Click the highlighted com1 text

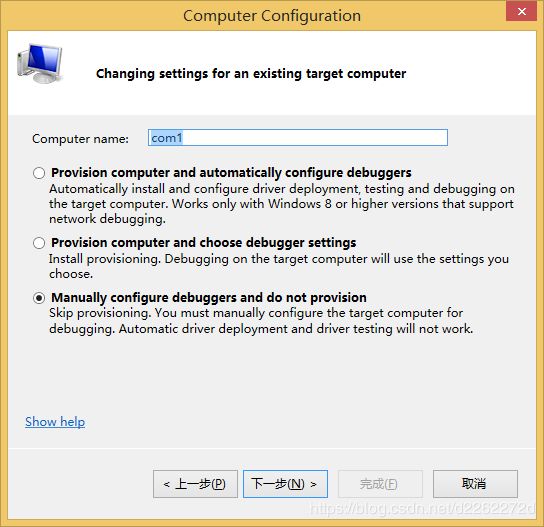tap(167, 138)
